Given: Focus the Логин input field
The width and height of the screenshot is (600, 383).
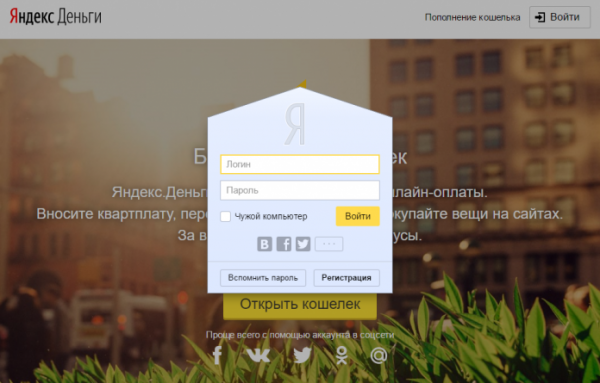Looking at the screenshot, I should tap(300, 164).
